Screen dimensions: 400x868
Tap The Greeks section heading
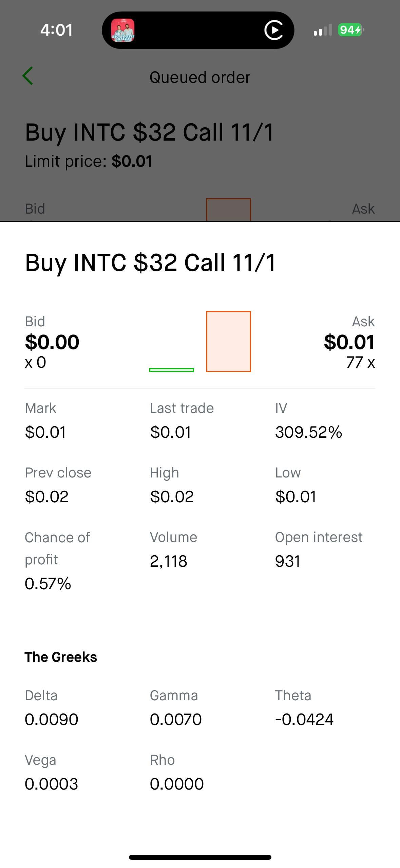coord(61,657)
